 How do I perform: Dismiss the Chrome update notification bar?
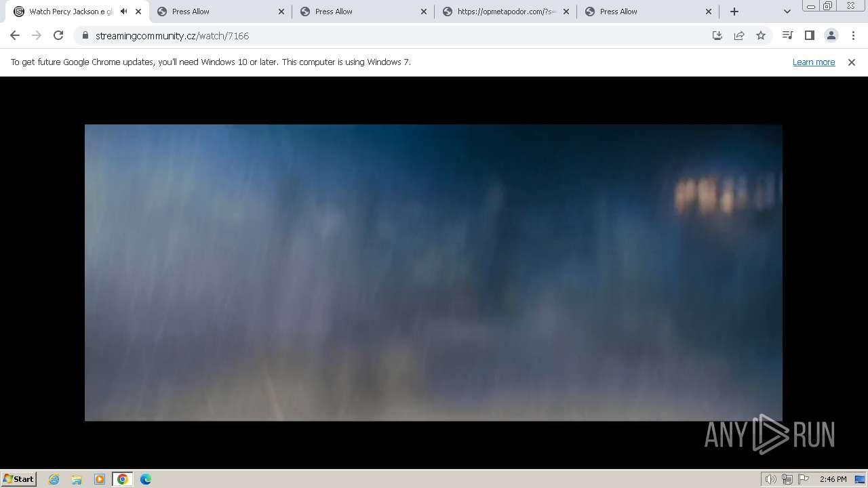coord(852,62)
